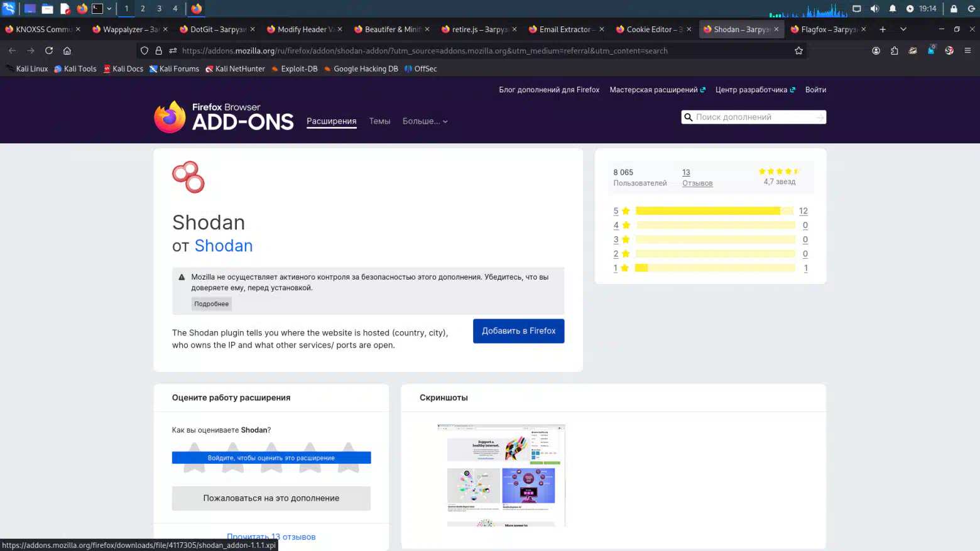Switch to workspace 2
This screenshot has width=980, height=551.
coord(143,9)
